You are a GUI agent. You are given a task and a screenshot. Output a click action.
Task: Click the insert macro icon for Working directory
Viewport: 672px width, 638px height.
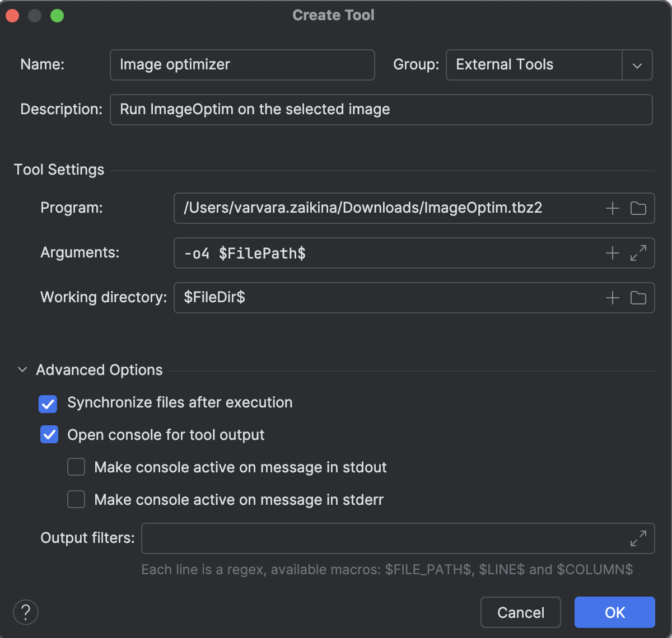click(613, 298)
